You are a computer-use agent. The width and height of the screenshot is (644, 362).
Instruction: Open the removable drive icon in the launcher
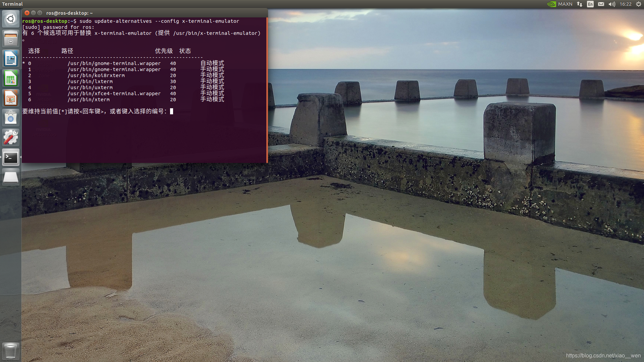pos(11,177)
